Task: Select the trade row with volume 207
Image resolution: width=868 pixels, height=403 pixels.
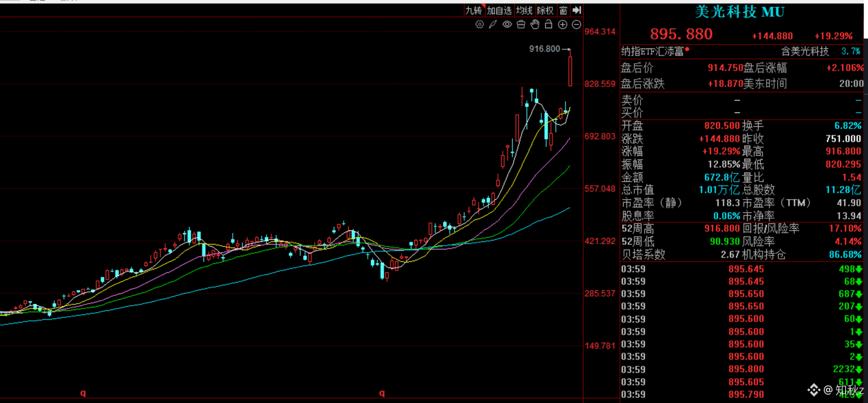Action: [x=742, y=307]
